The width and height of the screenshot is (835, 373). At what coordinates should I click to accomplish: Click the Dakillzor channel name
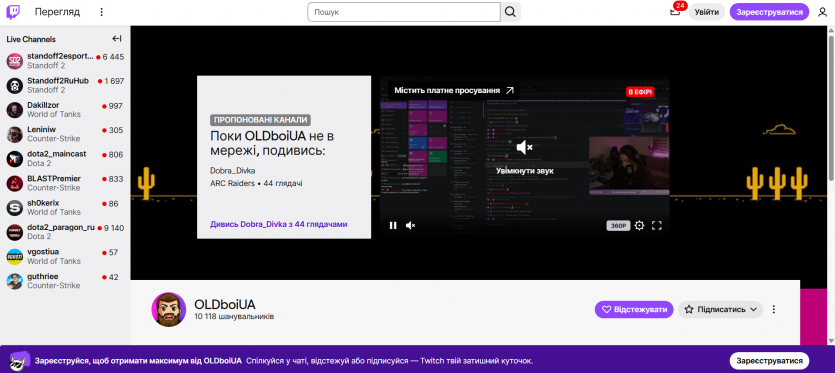(x=43, y=106)
